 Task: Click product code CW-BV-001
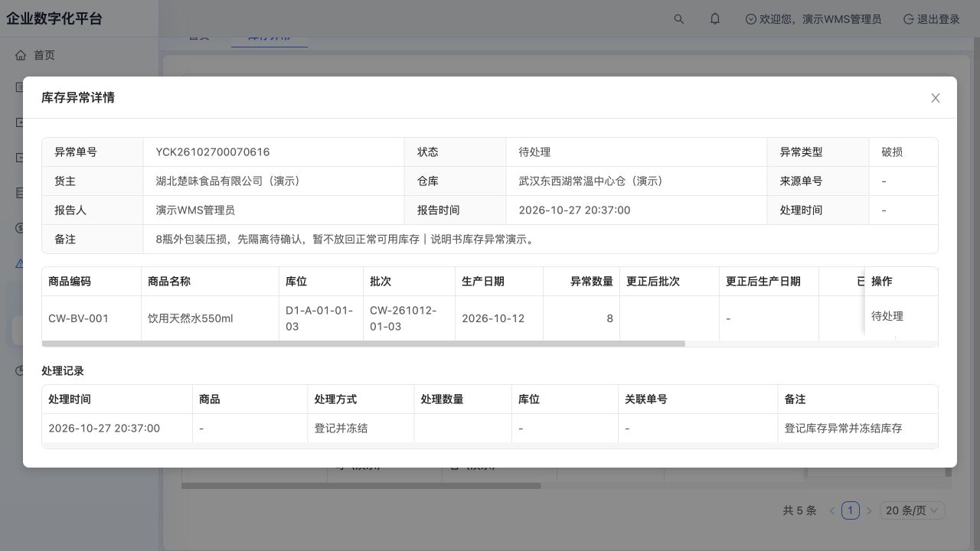click(x=78, y=318)
